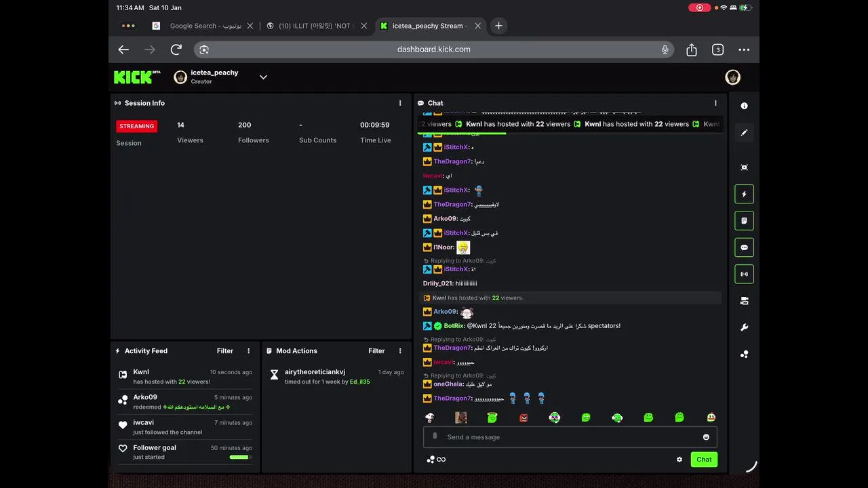868x488 pixels.
Task: Click the iwcavi followed activity entry
Action: pos(185,427)
